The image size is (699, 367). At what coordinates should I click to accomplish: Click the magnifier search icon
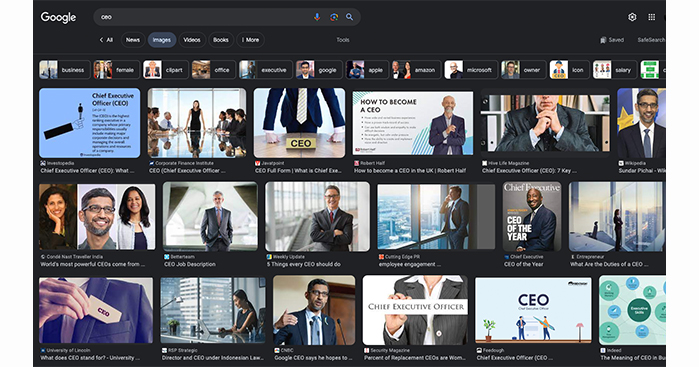pyautogui.click(x=350, y=17)
